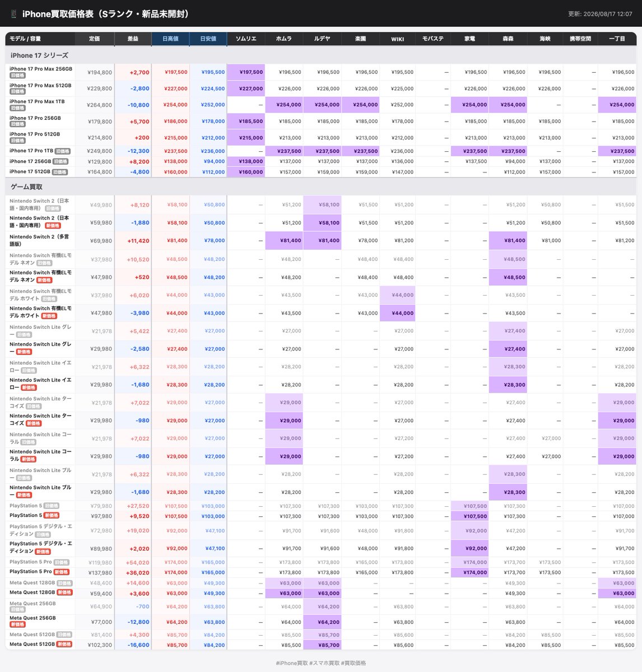Open the #買取価格 hashtag in footer
Viewport: 642px width, 672px height.
[x=353, y=663]
